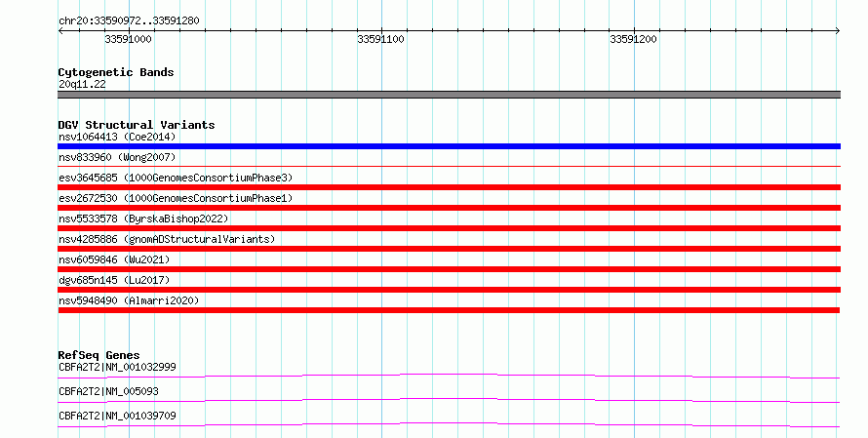
Task: Click the esv3645685 1000GenomesConsortiumPhase3 red bar
Action: point(449,187)
